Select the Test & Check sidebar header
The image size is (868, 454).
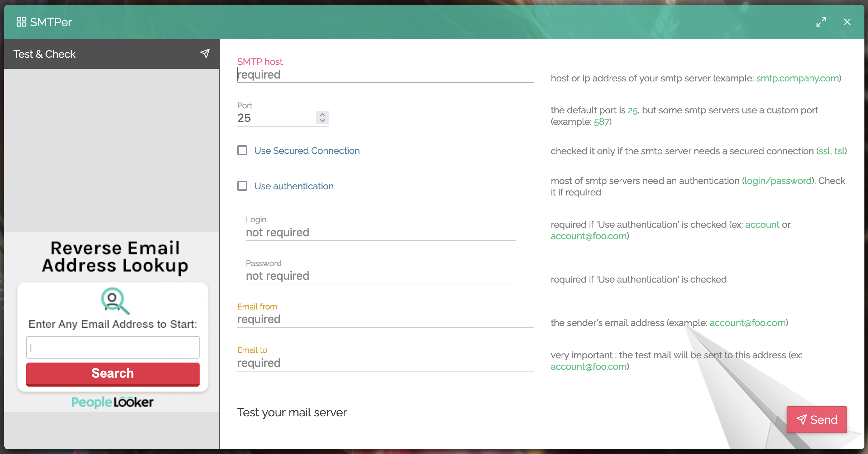coord(44,54)
